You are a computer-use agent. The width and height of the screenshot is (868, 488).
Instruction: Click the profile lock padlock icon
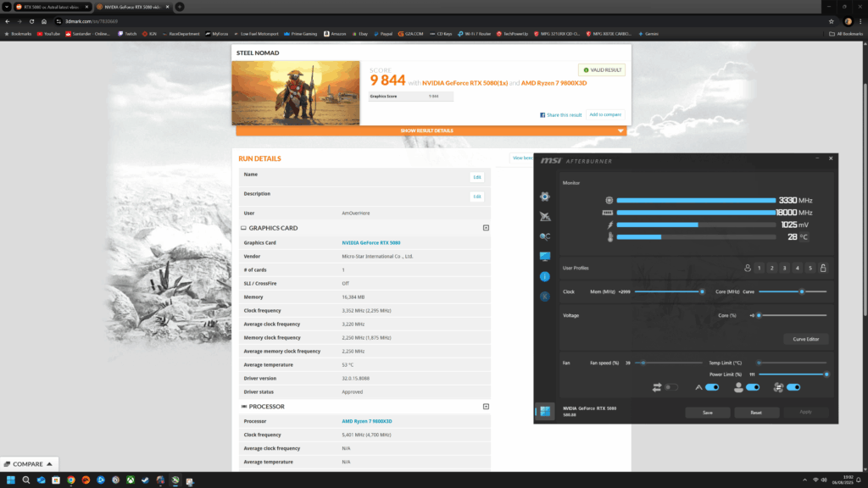[x=823, y=268]
